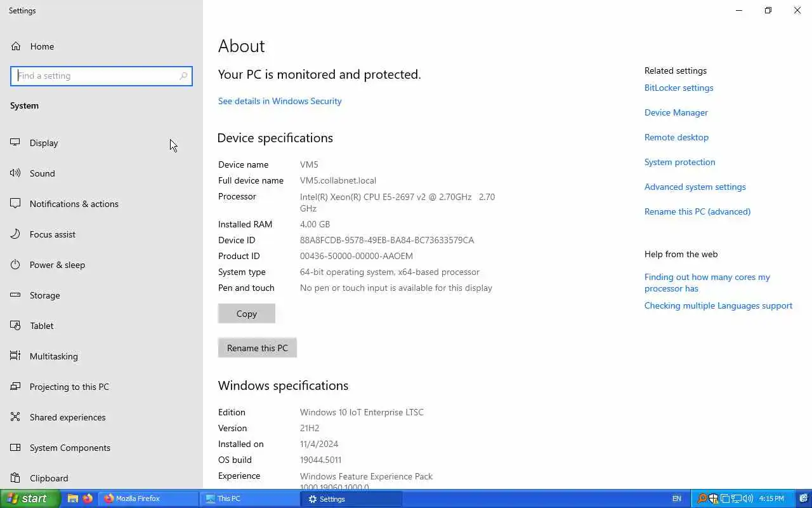The width and height of the screenshot is (812, 508).
Task: Click Windows 10 IoT Enterprise LTSC text
Action: coord(362,412)
